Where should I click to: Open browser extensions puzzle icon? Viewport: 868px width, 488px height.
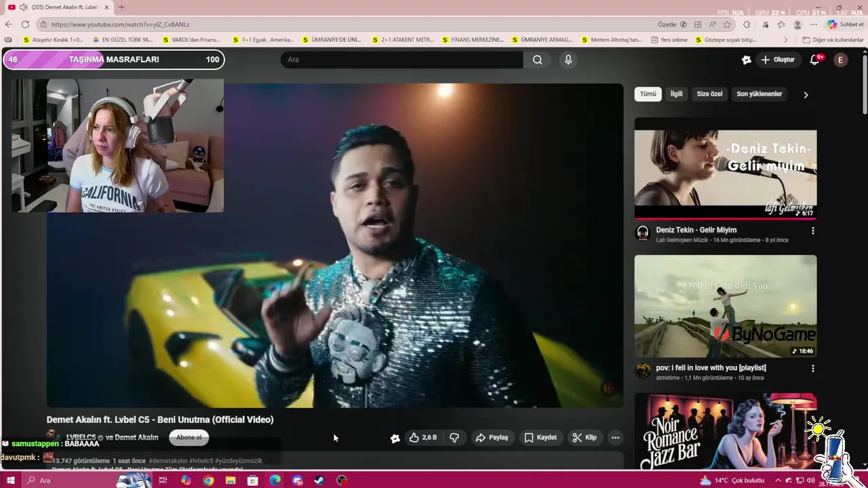747,24
